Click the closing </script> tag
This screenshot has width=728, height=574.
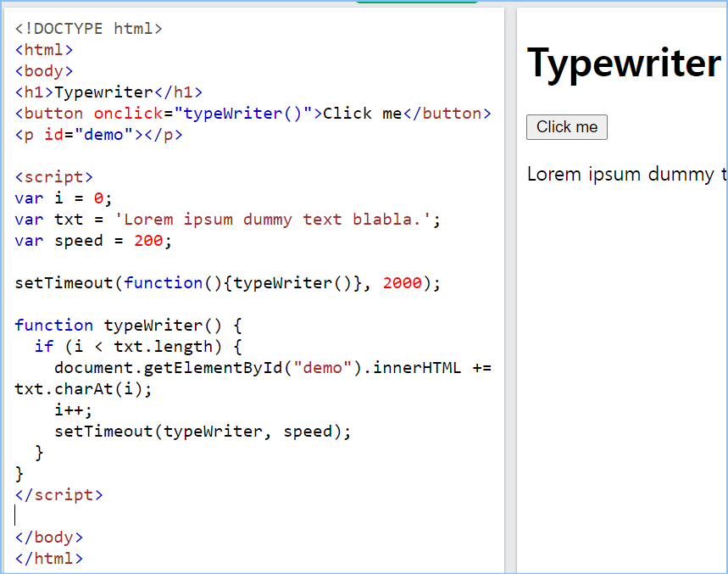(x=58, y=495)
